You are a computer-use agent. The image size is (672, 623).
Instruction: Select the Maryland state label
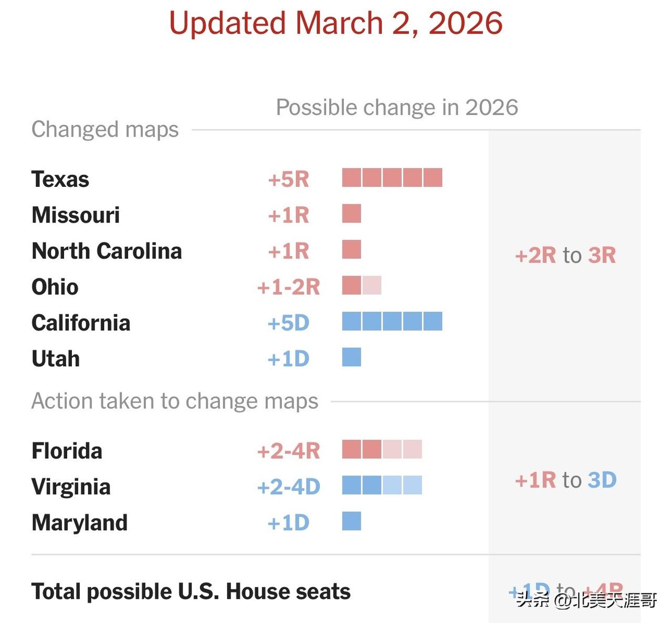pos(80,523)
